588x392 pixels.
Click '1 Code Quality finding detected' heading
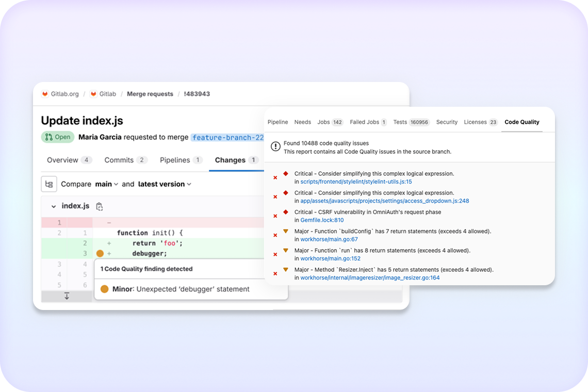pyautogui.click(x=146, y=269)
